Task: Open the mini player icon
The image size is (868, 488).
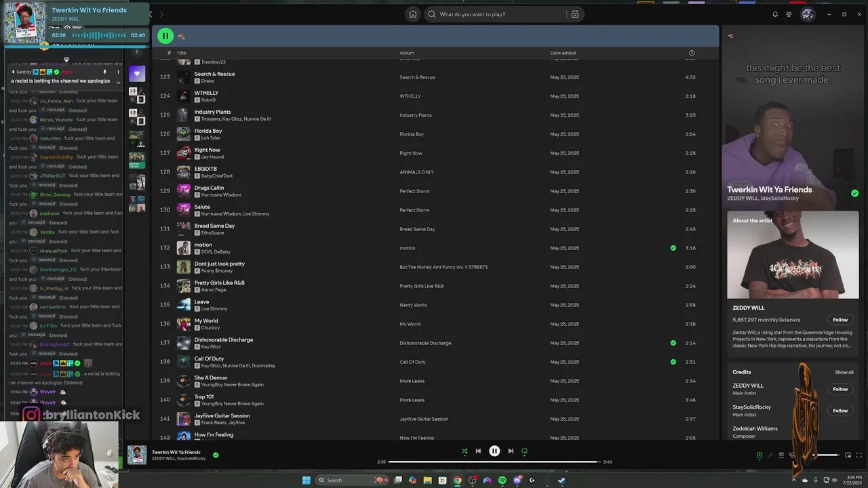Action: (x=848, y=455)
